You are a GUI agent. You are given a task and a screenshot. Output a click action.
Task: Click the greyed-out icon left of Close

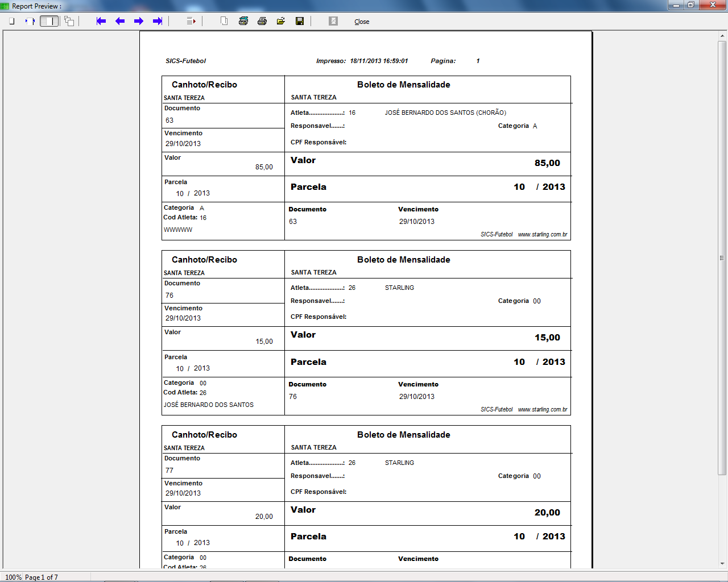(333, 21)
